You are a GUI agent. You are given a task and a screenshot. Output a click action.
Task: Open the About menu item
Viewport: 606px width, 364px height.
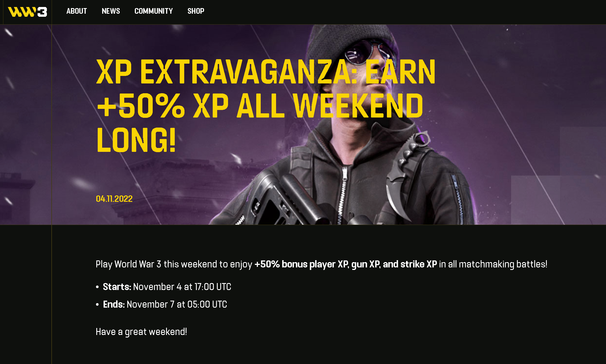[76, 11]
